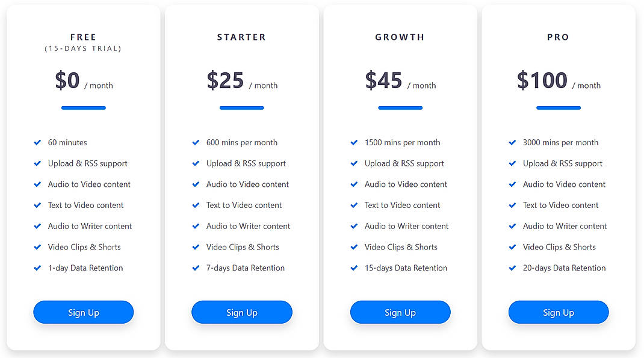The height and width of the screenshot is (358, 644).
Task: Click the blue divider below the Pro price
Action: click(x=559, y=107)
